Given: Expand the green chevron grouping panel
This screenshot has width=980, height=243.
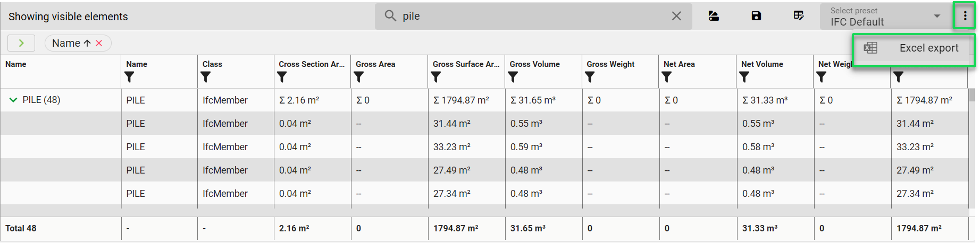Looking at the screenshot, I should click(x=21, y=43).
